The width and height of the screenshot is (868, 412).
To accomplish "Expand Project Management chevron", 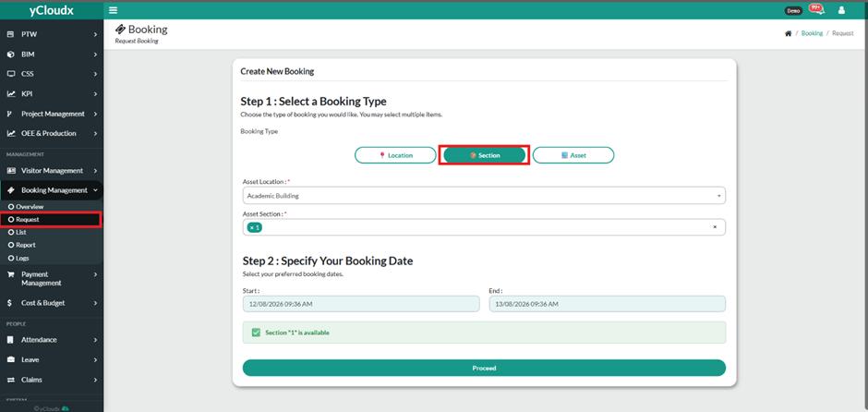I will pos(95,114).
